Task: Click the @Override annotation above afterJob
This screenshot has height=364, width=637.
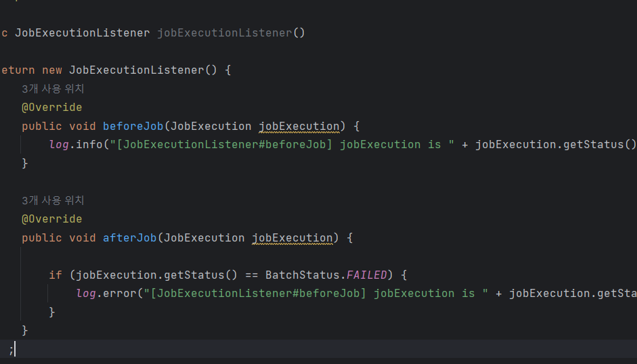Action: point(52,219)
